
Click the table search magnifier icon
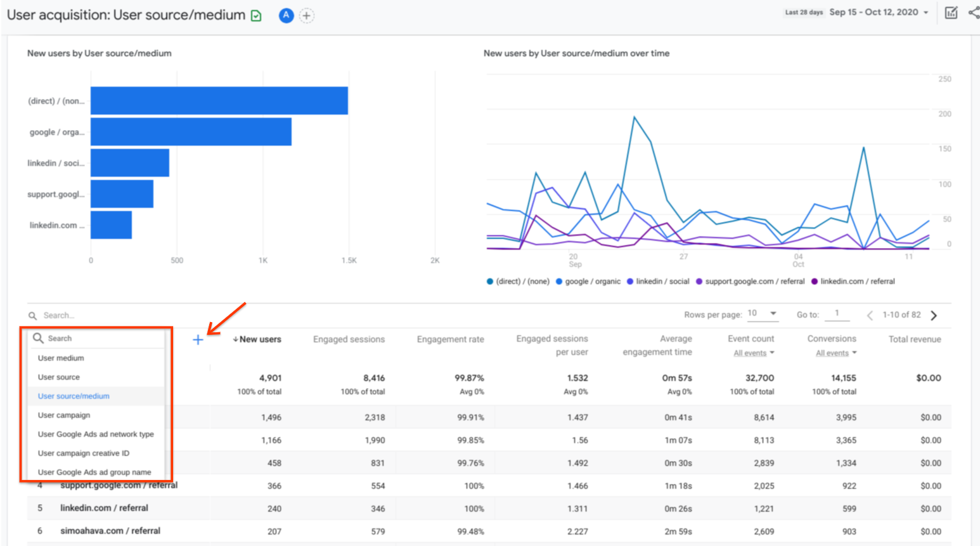coord(32,316)
